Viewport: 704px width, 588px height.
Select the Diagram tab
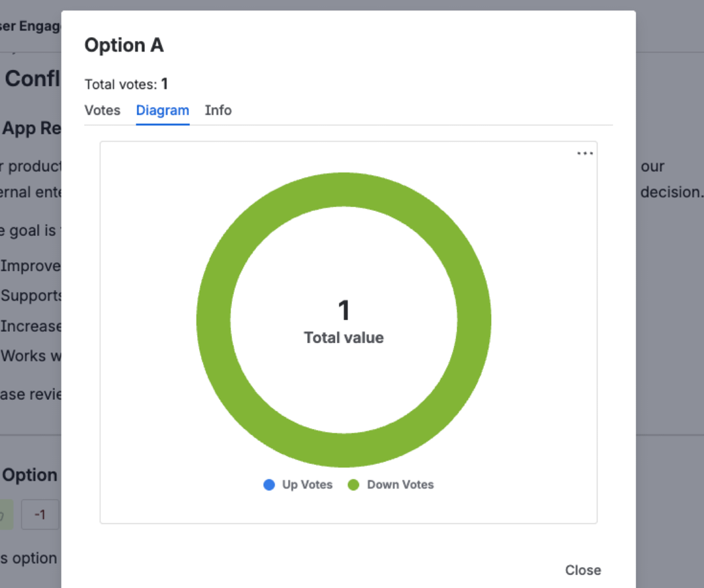click(x=163, y=110)
